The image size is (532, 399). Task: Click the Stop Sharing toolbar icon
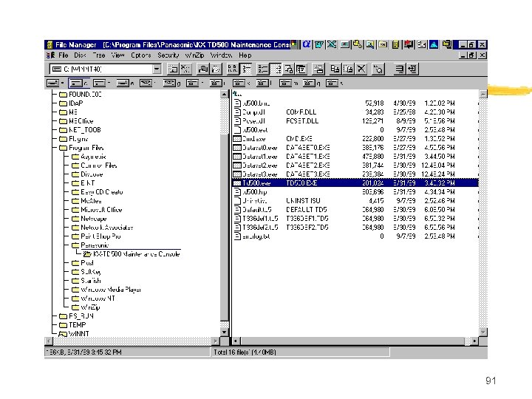216,69
